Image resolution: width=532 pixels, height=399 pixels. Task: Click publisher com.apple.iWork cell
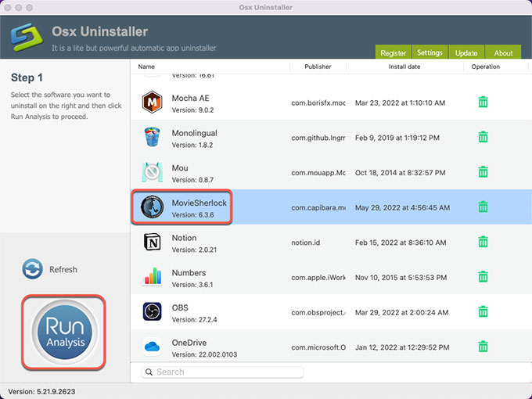pyautogui.click(x=318, y=278)
